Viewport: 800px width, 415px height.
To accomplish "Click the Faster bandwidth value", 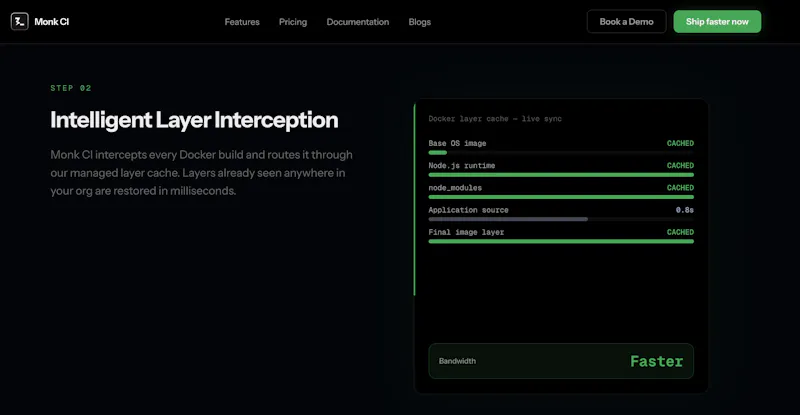I will coord(657,361).
